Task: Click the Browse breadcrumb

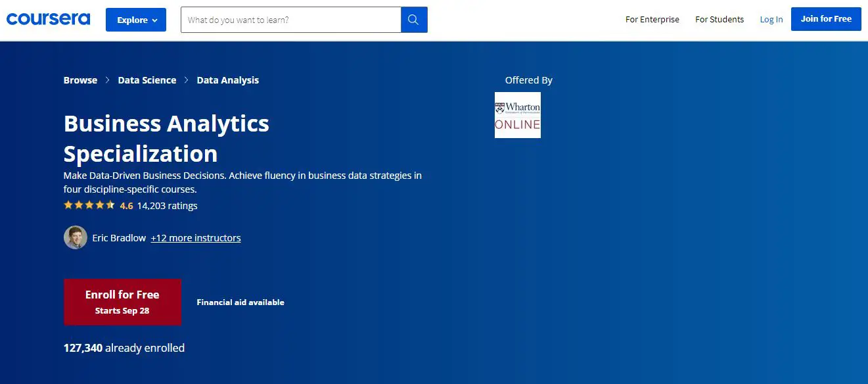Action: coord(80,80)
